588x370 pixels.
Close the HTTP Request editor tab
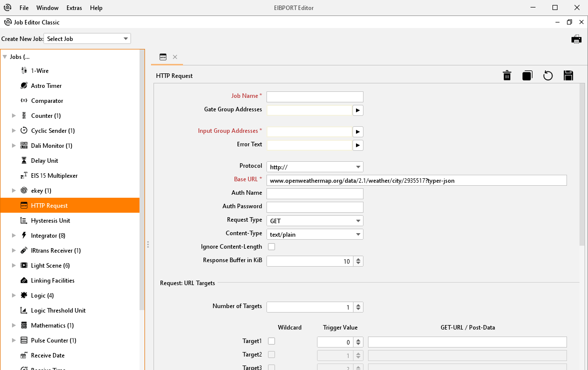175,57
